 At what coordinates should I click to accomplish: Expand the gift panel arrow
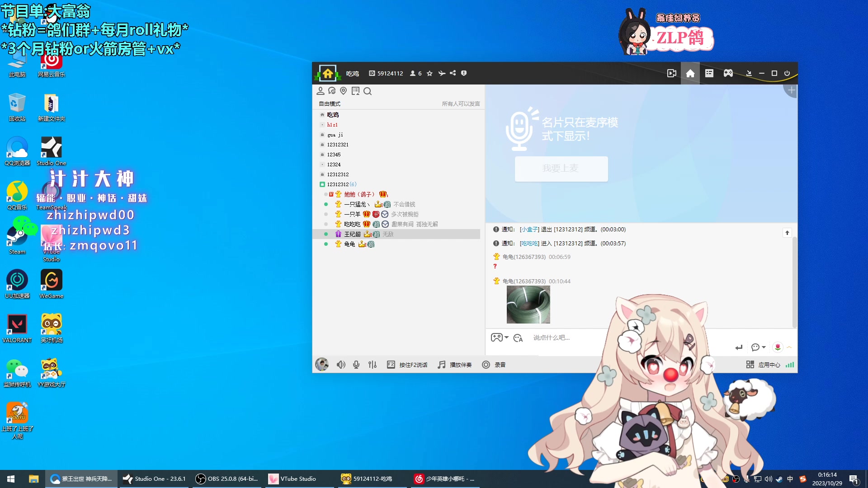point(789,347)
